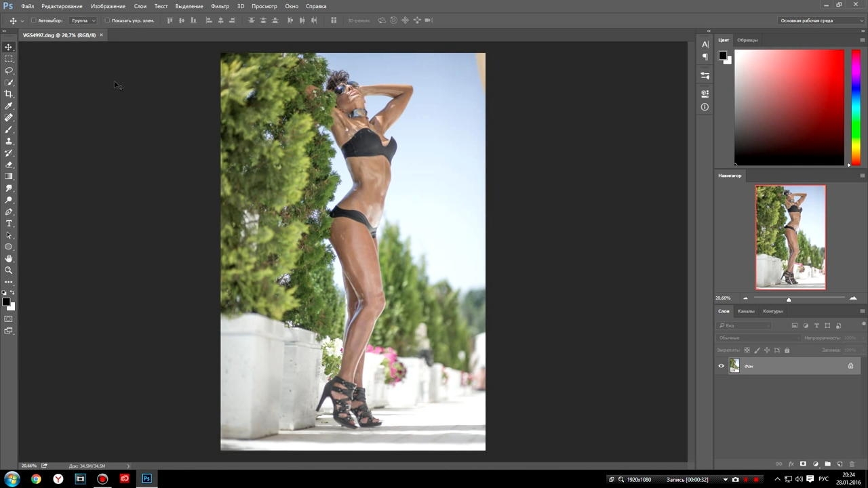Viewport: 868px width, 488px height.
Task: Click the hue spectrum strip
Action: (856, 107)
